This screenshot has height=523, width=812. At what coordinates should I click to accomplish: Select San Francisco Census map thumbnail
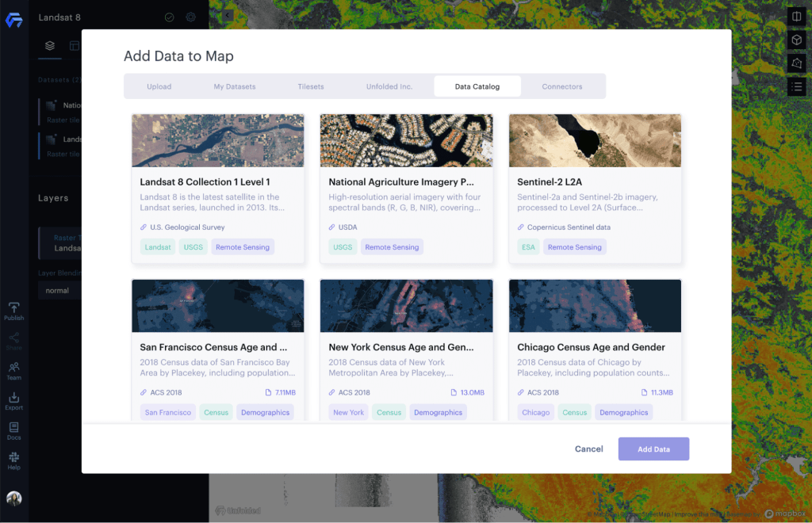coord(218,306)
